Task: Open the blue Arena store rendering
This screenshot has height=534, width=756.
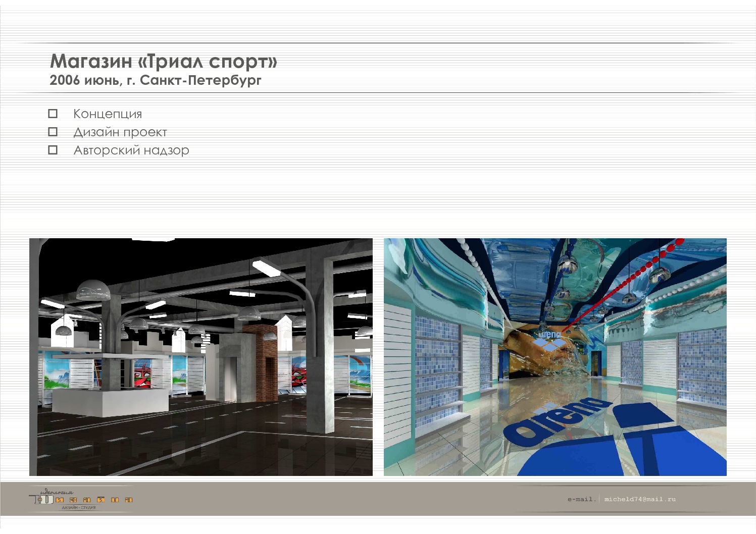Action: [x=555, y=357]
